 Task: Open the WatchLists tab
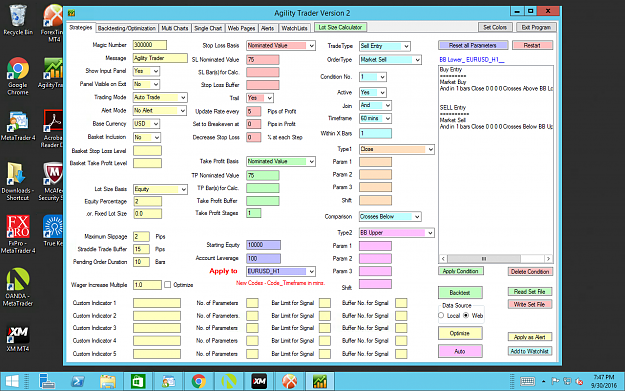294,28
